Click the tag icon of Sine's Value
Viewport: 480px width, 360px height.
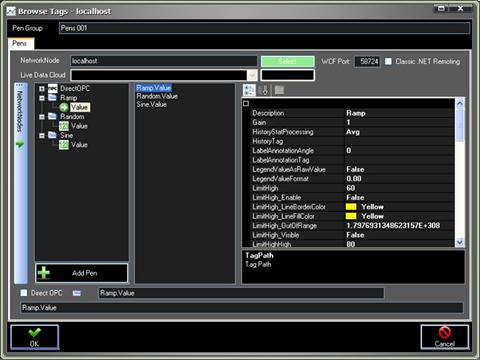coord(64,145)
